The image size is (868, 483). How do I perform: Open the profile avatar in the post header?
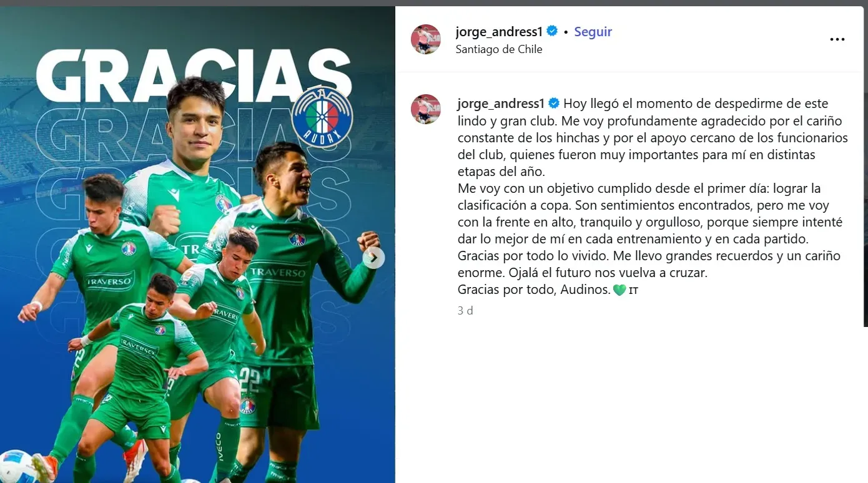click(x=426, y=39)
